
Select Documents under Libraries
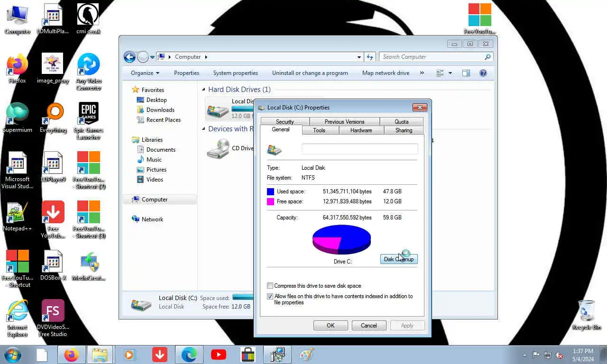(161, 150)
